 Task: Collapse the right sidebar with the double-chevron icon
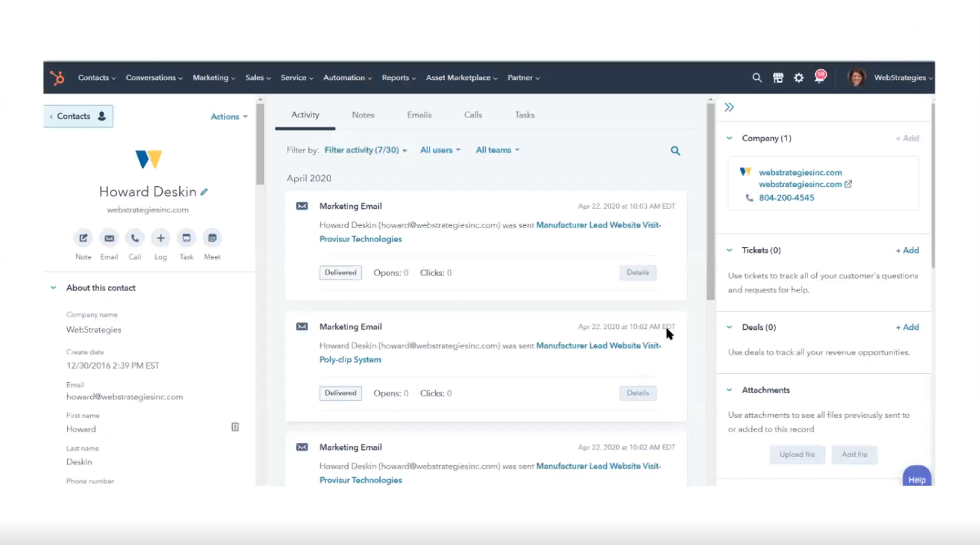pos(730,107)
